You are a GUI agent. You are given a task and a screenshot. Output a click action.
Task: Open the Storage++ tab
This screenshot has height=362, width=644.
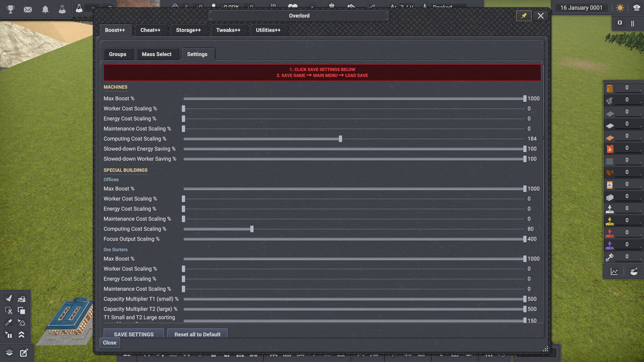click(188, 30)
